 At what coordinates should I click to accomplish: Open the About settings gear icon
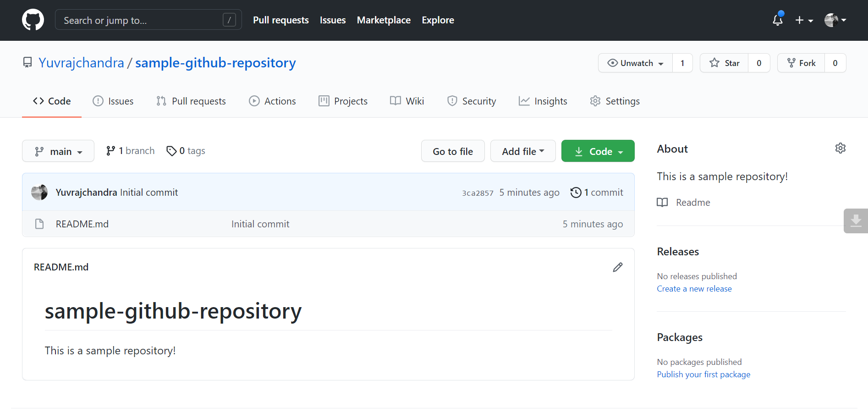(841, 148)
